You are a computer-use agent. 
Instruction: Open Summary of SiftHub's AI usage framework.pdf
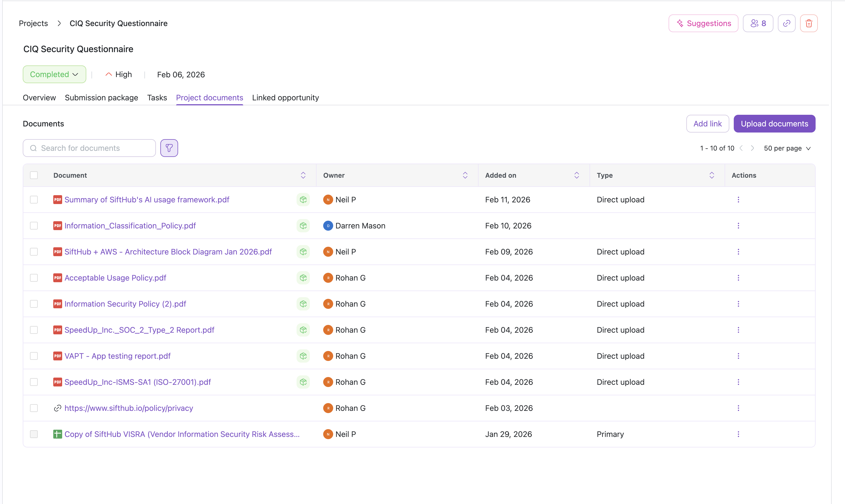click(x=147, y=200)
